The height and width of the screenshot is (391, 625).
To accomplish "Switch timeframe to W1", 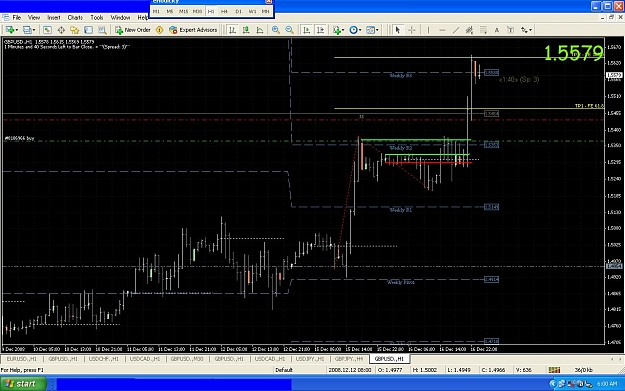I will 252,12.
